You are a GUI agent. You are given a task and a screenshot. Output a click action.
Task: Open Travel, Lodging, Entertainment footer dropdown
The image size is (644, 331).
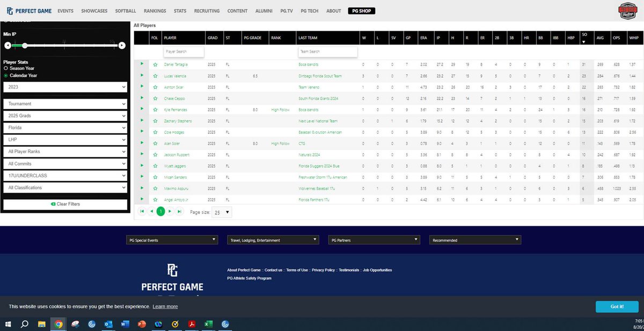pos(273,240)
